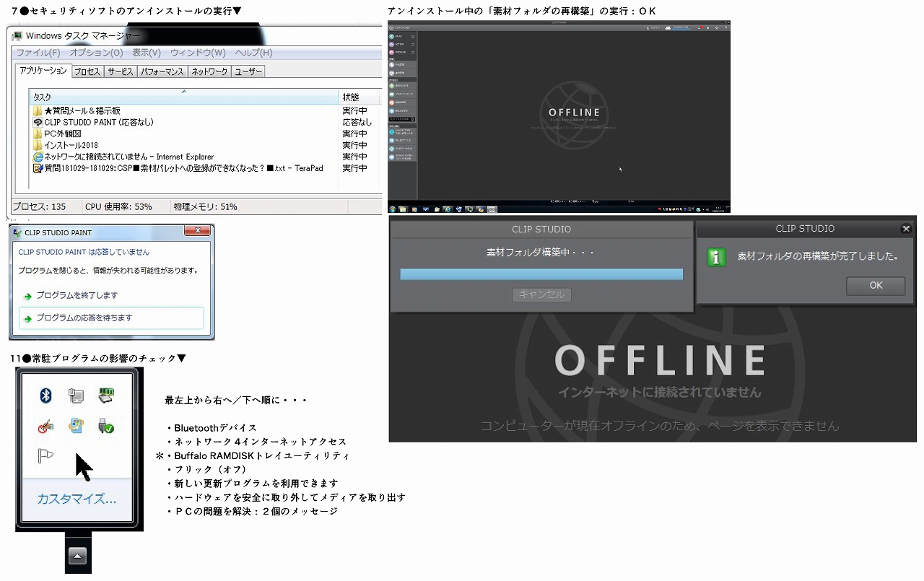
Task: Click the network access tray icon
Action: click(x=76, y=395)
